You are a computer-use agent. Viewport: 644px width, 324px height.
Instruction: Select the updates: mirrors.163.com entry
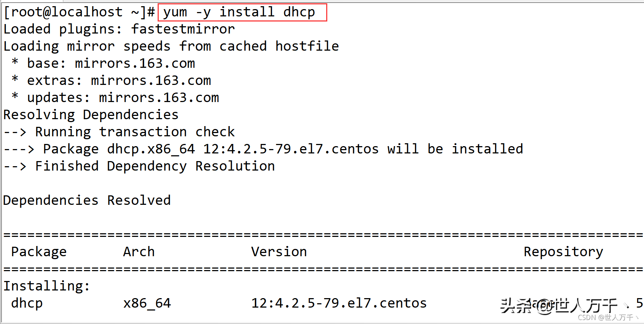[115, 98]
